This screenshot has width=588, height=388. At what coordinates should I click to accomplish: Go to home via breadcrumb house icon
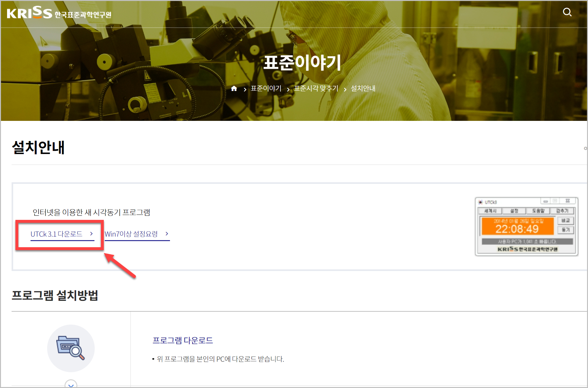coord(234,88)
